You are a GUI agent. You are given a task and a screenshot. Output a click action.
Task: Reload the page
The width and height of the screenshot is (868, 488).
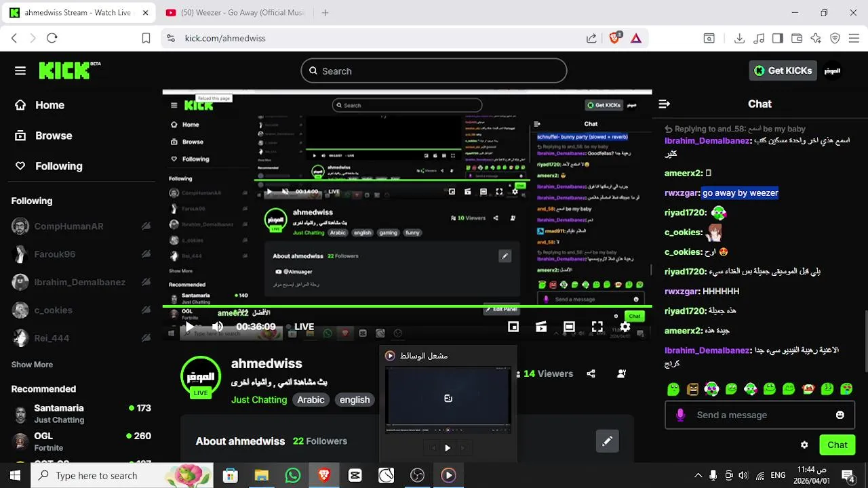pyautogui.click(x=52, y=39)
